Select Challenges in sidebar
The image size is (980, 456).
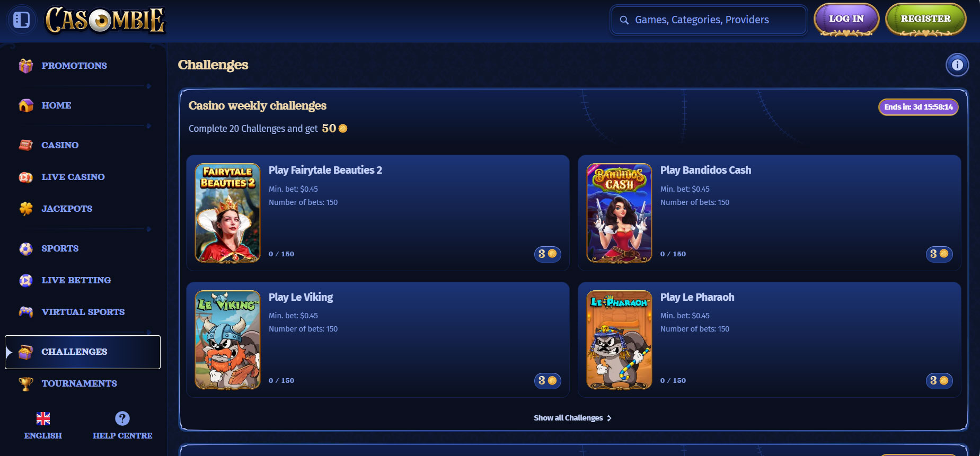(x=83, y=352)
